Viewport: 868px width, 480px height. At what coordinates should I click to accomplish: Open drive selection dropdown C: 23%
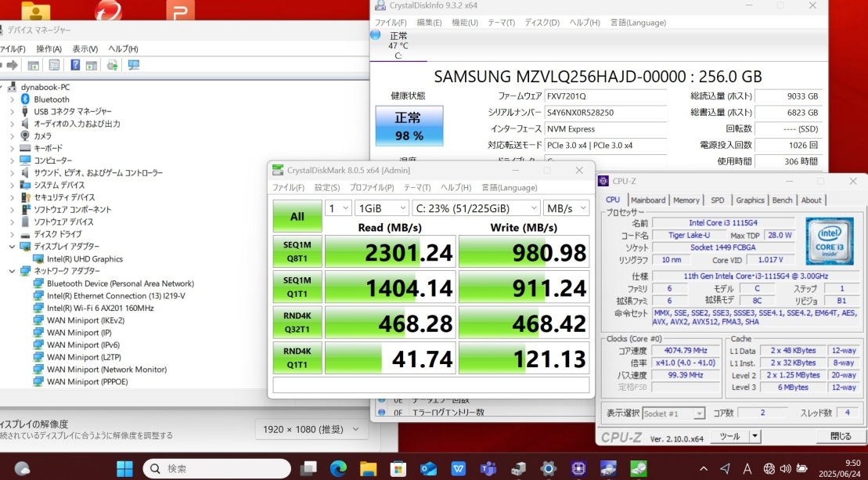point(476,208)
